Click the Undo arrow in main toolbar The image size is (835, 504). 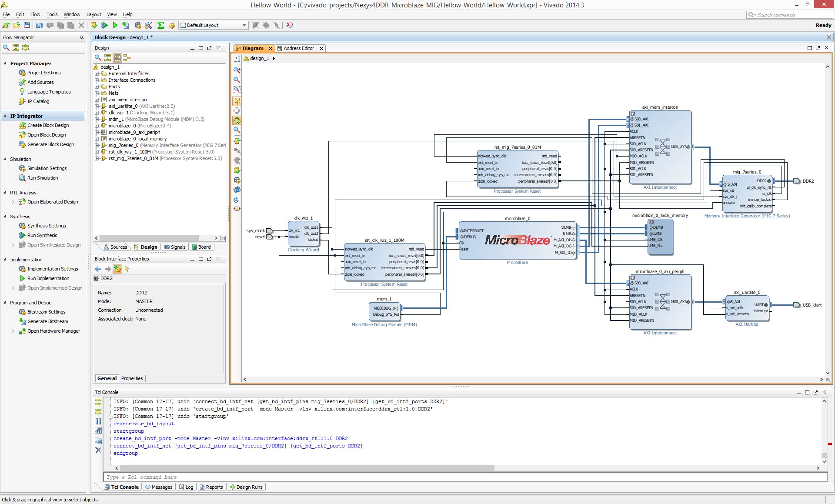pyautogui.click(x=40, y=25)
